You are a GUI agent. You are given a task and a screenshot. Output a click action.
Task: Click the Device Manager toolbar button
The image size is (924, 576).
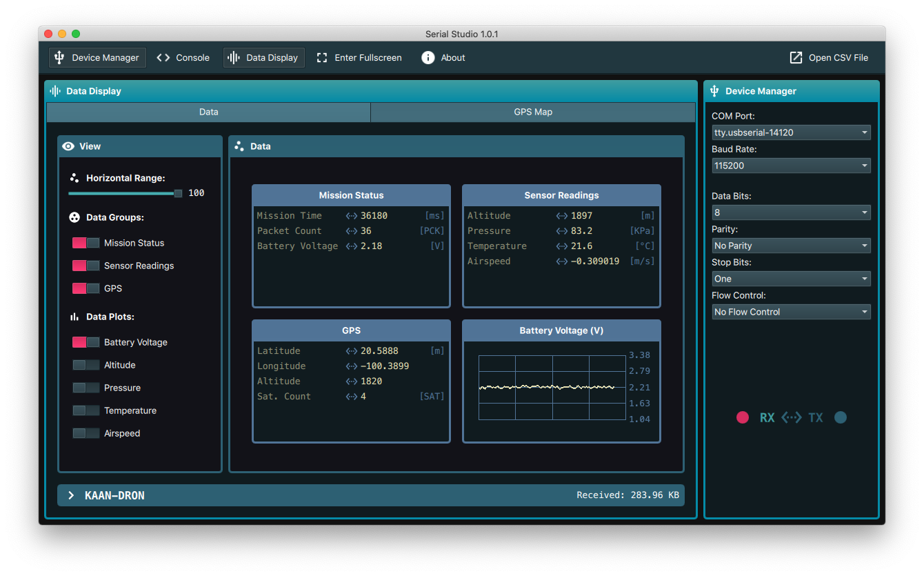pyautogui.click(x=97, y=58)
